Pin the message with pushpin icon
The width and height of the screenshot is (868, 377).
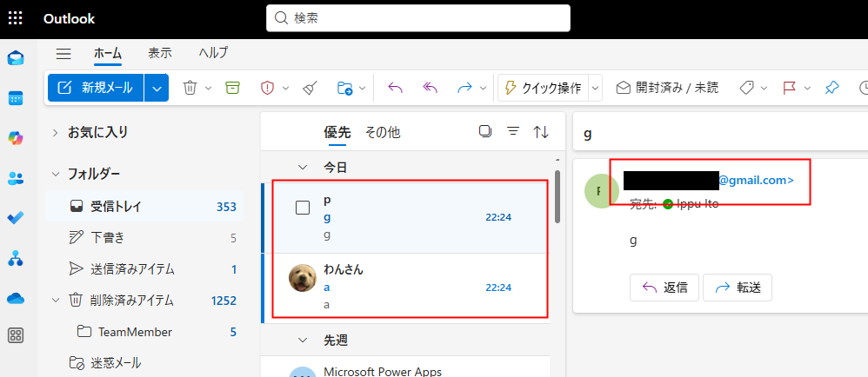831,88
